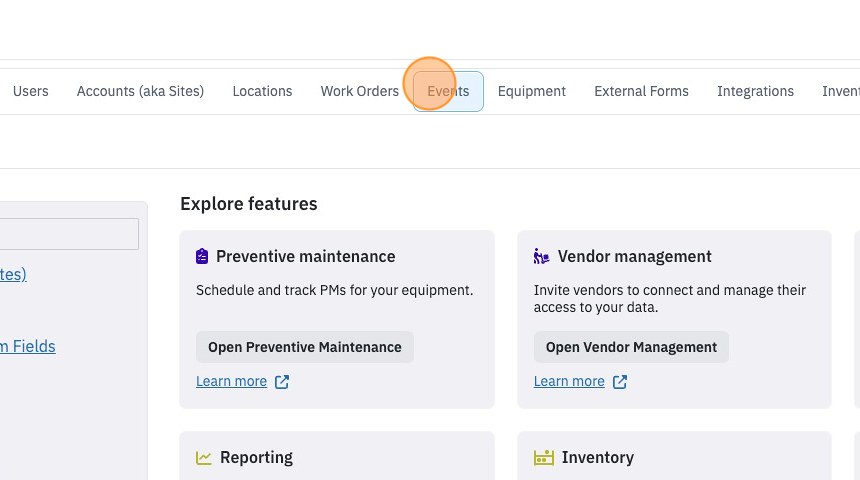This screenshot has width=860, height=480.
Task: Switch to Accounts (aka Sites) tab
Action: (x=140, y=91)
